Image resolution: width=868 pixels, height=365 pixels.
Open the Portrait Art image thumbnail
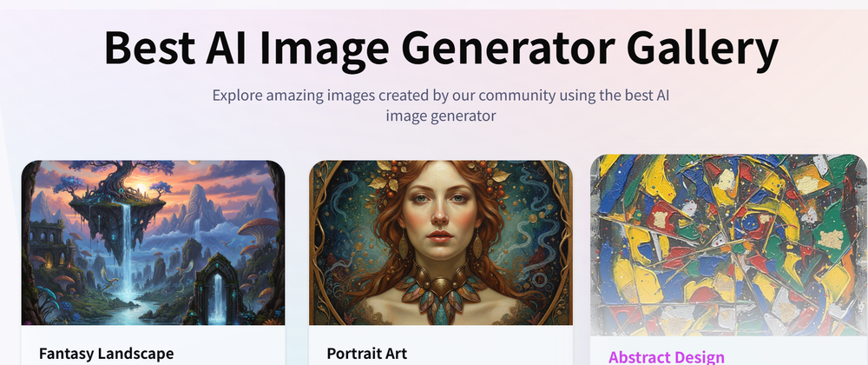[441, 242]
